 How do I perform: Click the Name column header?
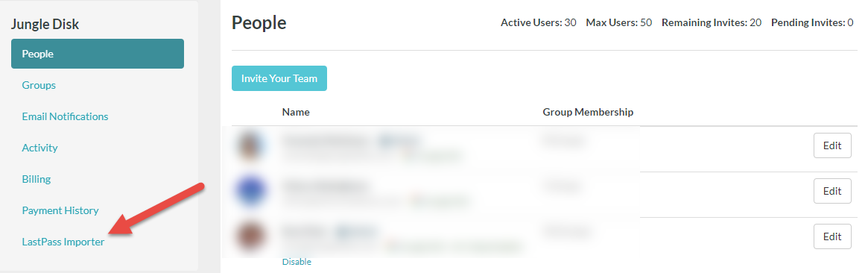[x=296, y=112]
